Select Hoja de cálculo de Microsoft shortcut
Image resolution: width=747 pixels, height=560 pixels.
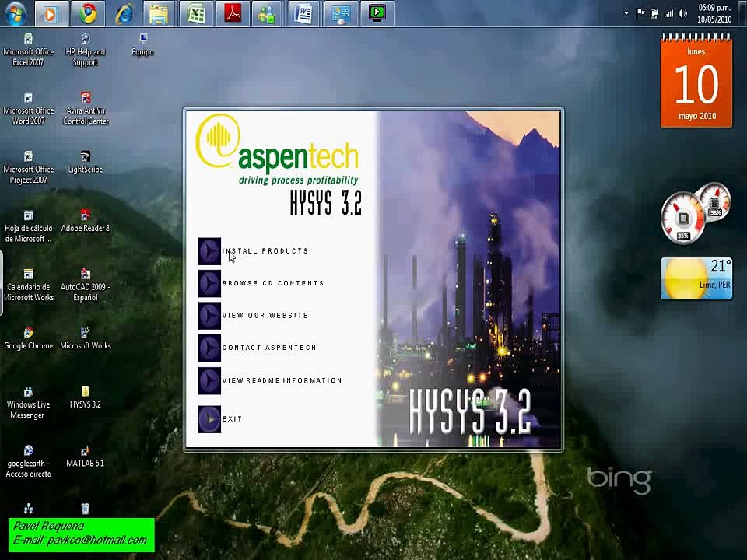29,226
